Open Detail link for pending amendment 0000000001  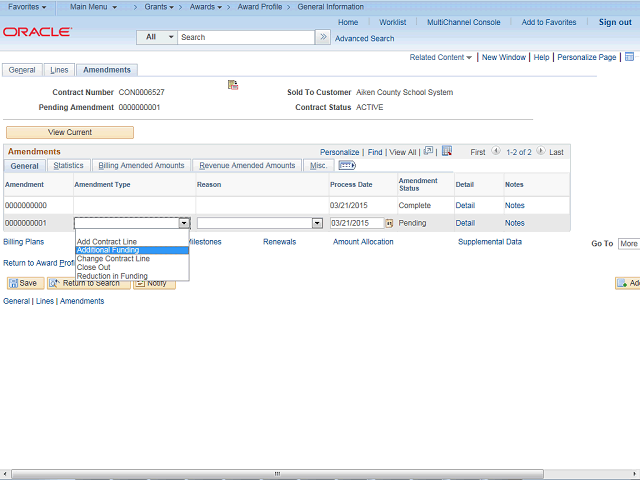[x=465, y=223]
